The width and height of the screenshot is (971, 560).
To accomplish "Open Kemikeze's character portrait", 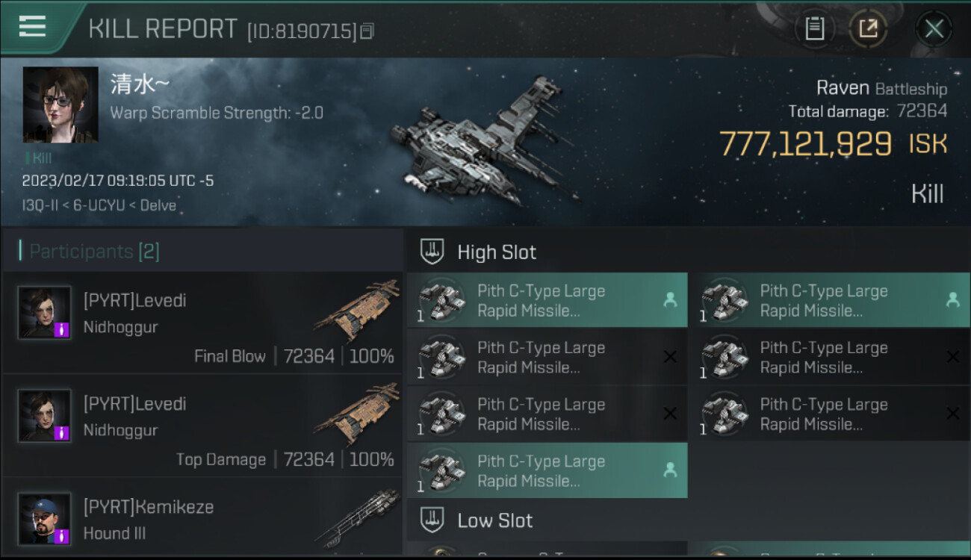I will pos(45,518).
